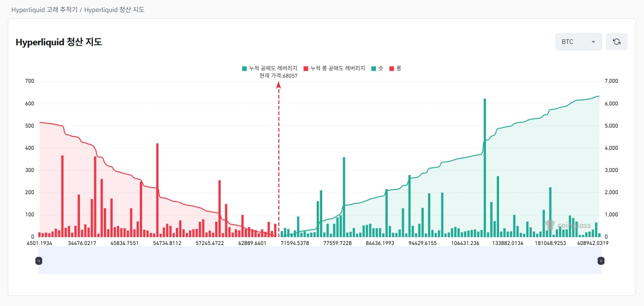Open the BTC coin dropdown

tap(578, 42)
